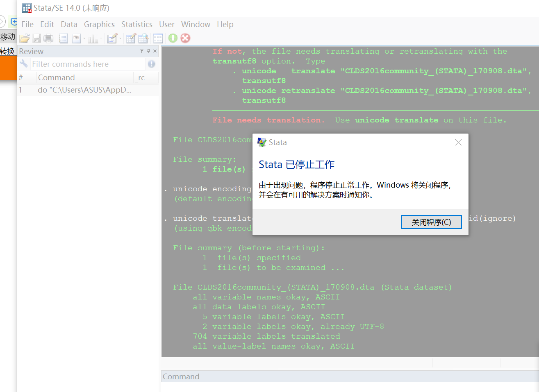Viewport: 539px width, 392px height.
Task: Click the Log begin/close toolbar icon
Action: [63, 38]
